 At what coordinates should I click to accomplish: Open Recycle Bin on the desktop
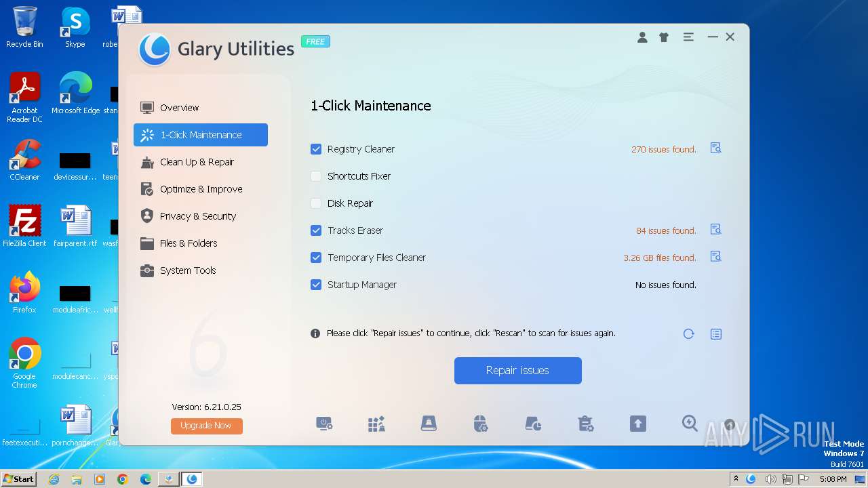(24, 27)
